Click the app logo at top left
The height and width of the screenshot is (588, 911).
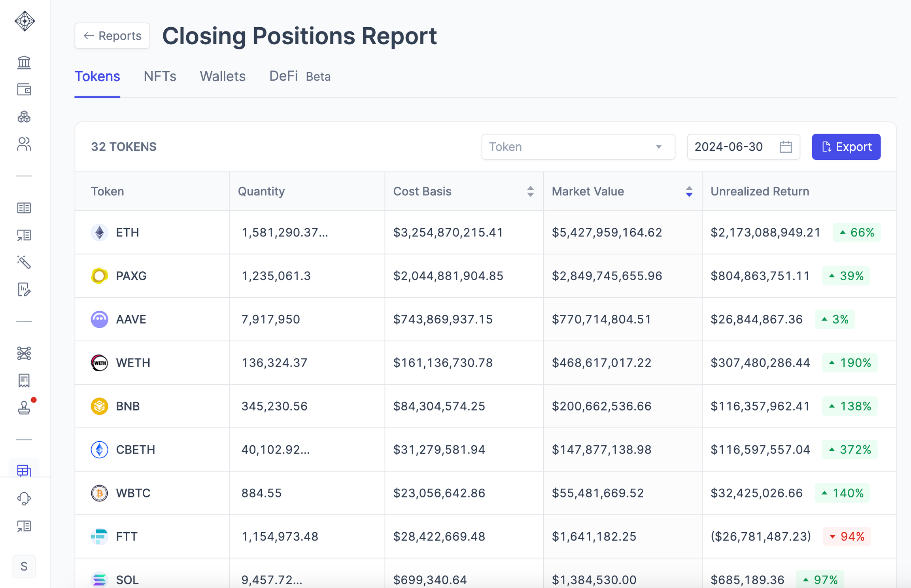click(x=25, y=21)
